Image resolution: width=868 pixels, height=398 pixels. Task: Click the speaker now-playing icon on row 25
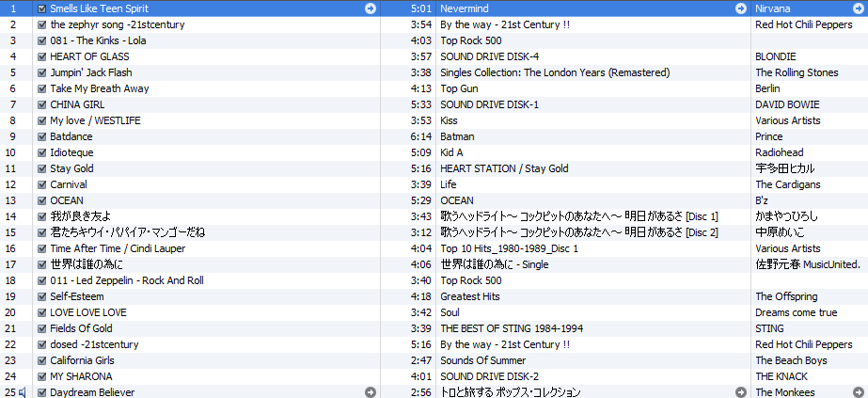click(23, 392)
